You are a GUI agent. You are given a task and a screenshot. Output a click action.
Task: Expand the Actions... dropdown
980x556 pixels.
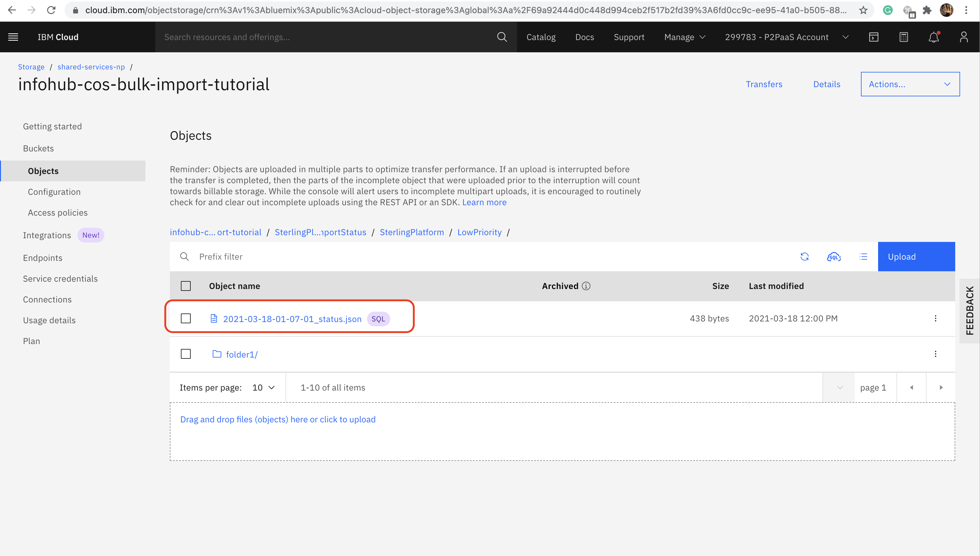(910, 84)
